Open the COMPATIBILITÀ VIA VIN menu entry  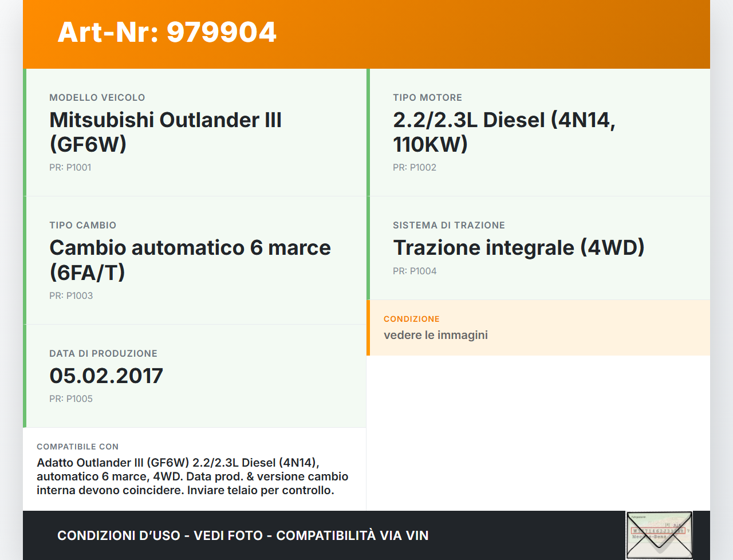[353, 535]
